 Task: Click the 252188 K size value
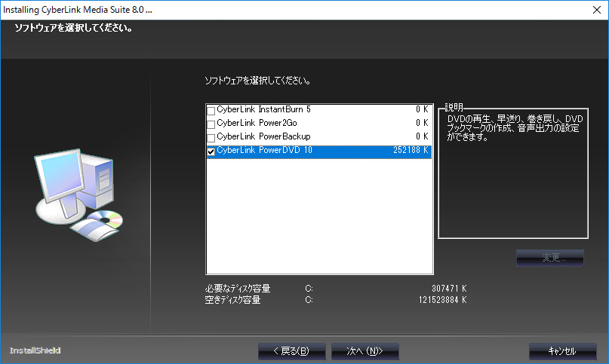[x=411, y=150]
